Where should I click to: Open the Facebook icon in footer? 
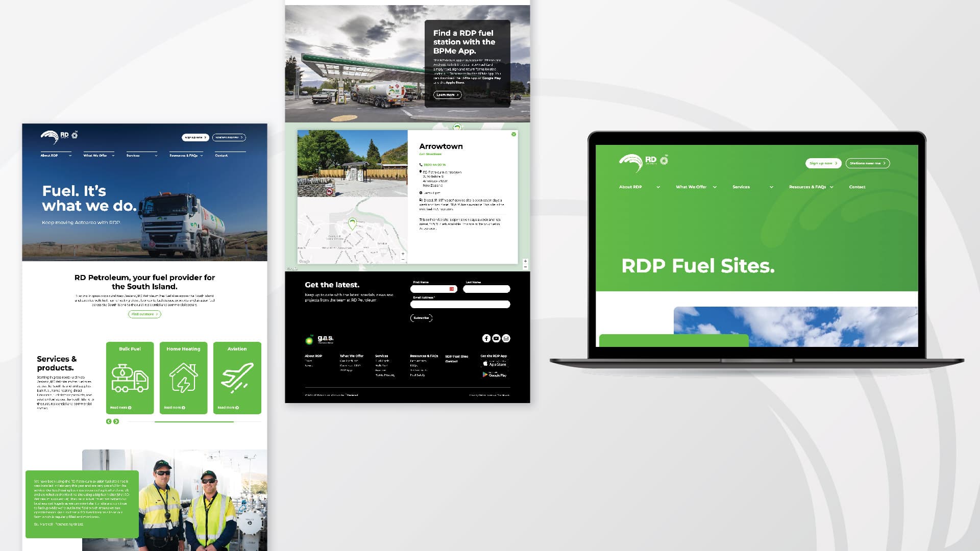click(486, 338)
